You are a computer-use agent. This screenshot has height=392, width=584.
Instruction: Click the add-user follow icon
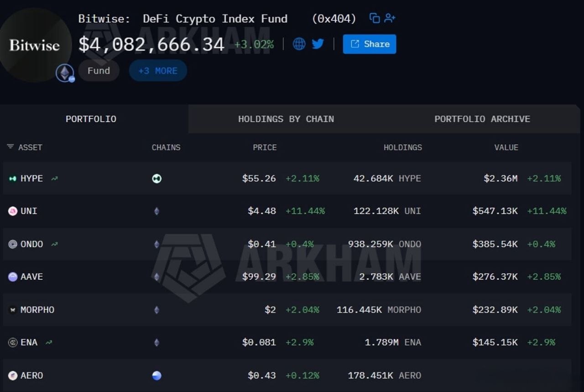click(x=390, y=18)
